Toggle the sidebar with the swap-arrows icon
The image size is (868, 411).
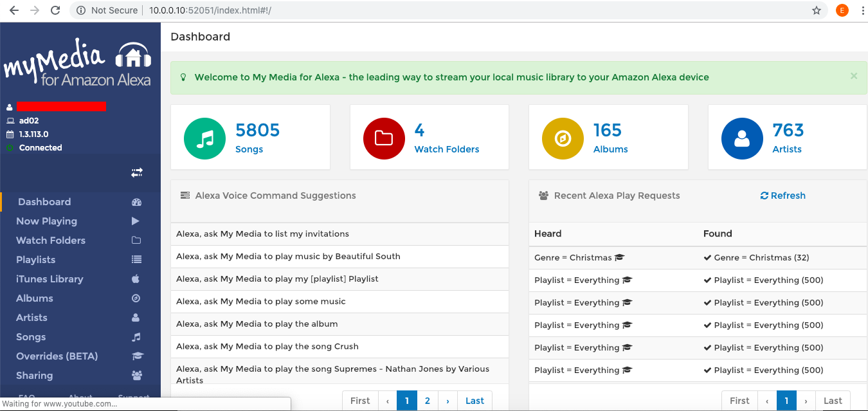(136, 172)
